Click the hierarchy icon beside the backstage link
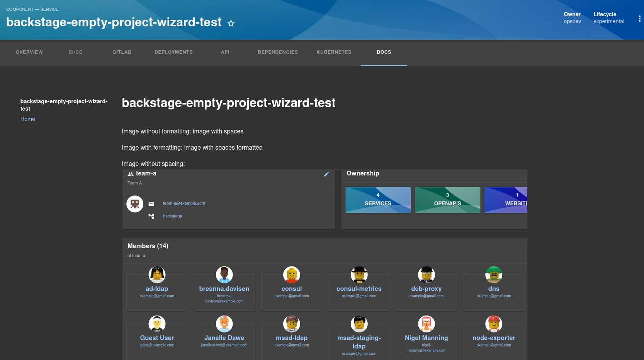Image resolution: width=644 pixels, height=360 pixels. tap(151, 216)
